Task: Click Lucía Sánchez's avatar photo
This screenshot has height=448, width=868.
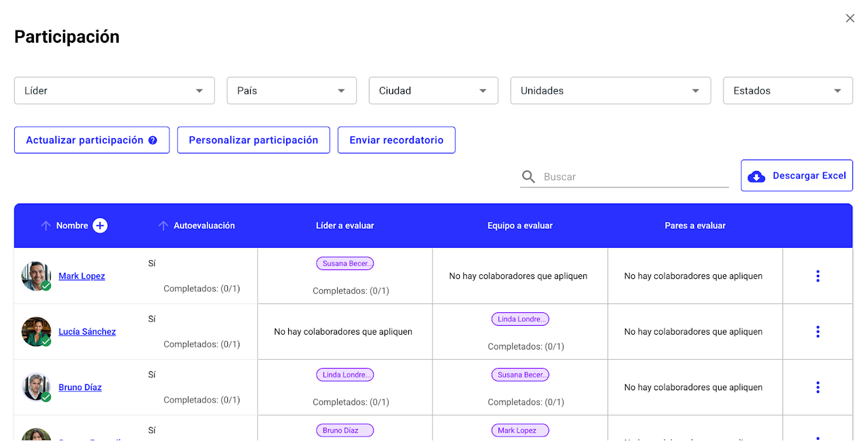Action: (x=36, y=331)
